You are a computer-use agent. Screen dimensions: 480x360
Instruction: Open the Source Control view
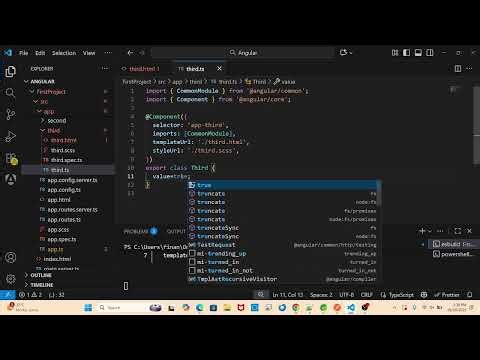(10, 114)
